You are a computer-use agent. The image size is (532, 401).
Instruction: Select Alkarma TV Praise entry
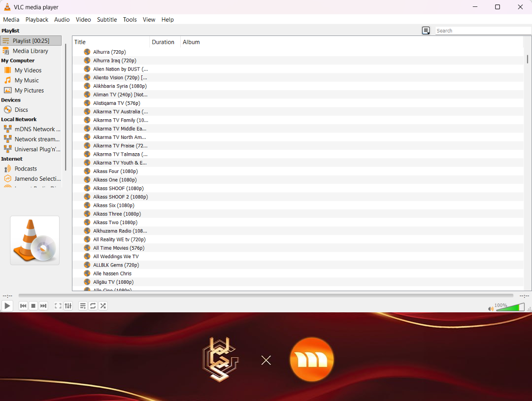point(298,145)
